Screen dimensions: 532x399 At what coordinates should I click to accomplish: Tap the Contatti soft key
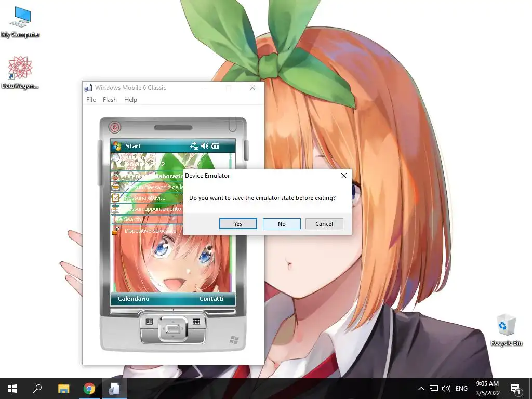point(211,299)
